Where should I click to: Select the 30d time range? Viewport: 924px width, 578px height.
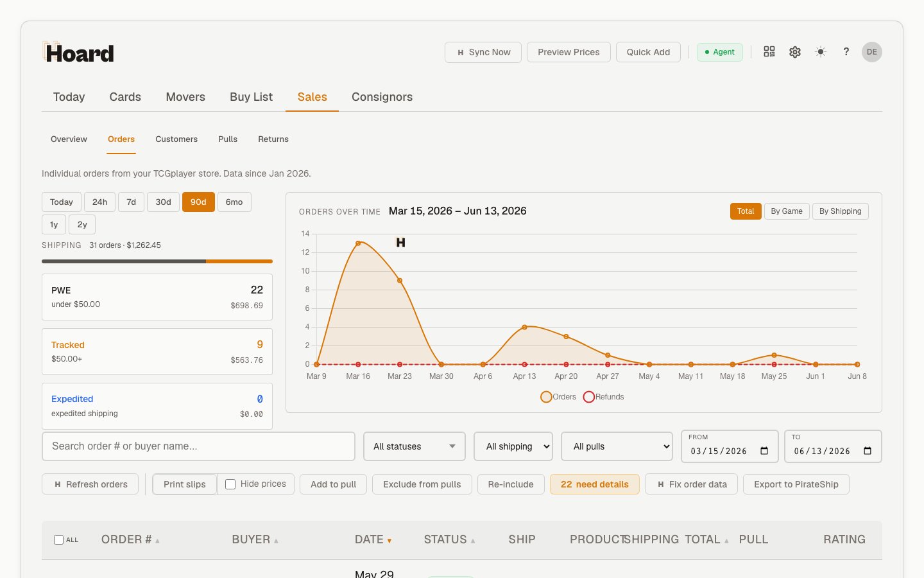point(163,202)
